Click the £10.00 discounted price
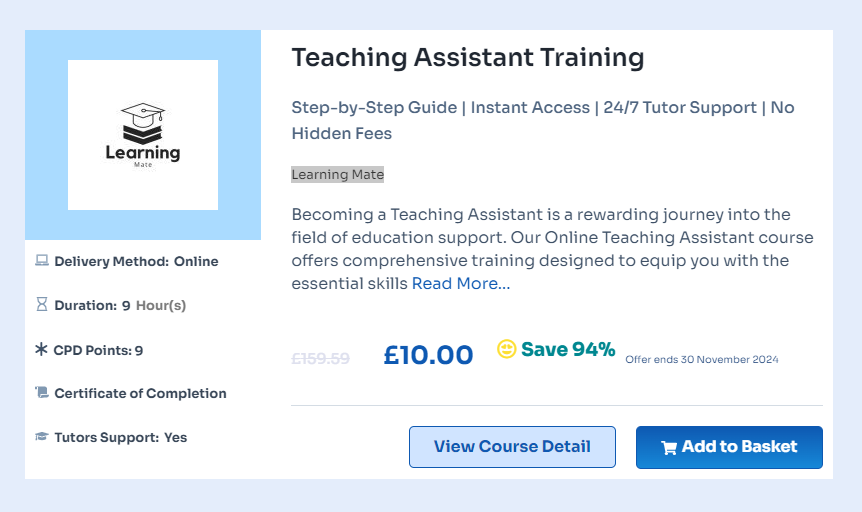This screenshot has width=862, height=512. click(428, 354)
